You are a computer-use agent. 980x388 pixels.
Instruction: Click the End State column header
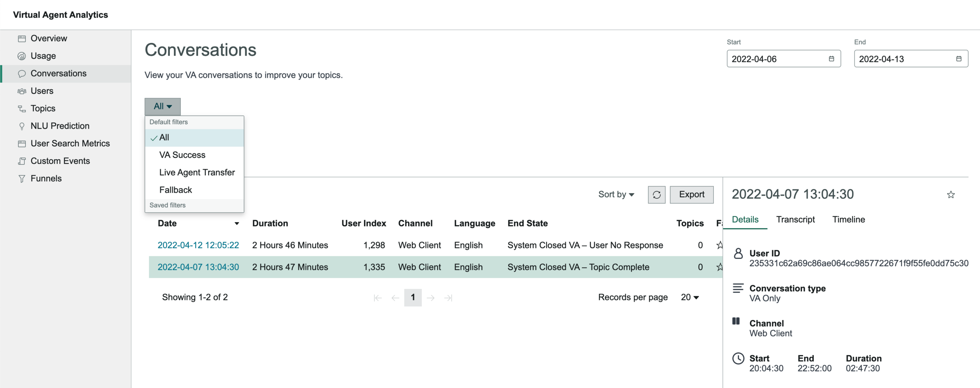point(528,224)
